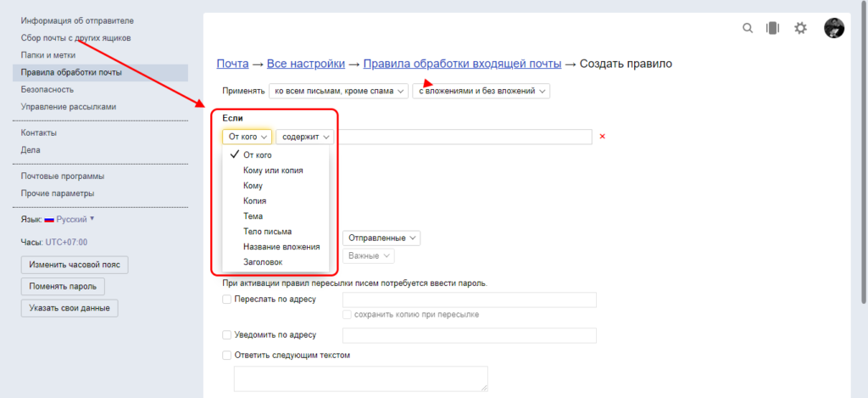Pick 'Тело письма' option
868x398 pixels.
point(267,232)
